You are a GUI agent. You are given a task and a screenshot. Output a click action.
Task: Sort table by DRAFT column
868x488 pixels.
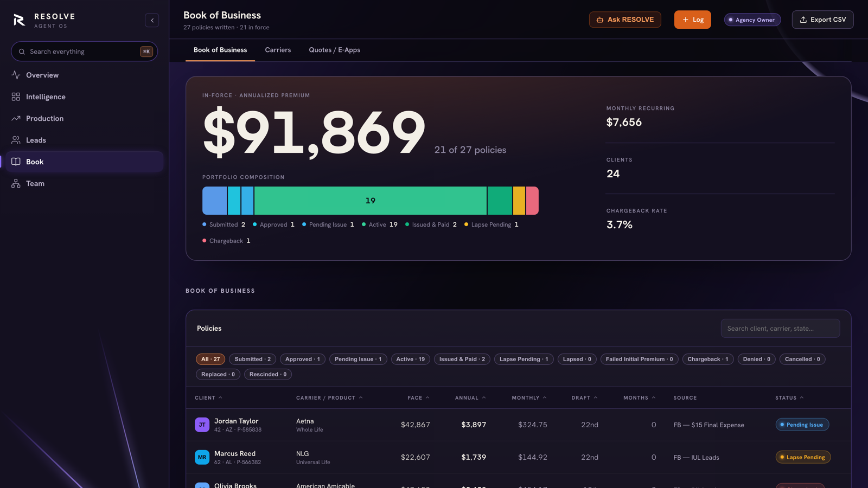pyautogui.click(x=584, y=398)
